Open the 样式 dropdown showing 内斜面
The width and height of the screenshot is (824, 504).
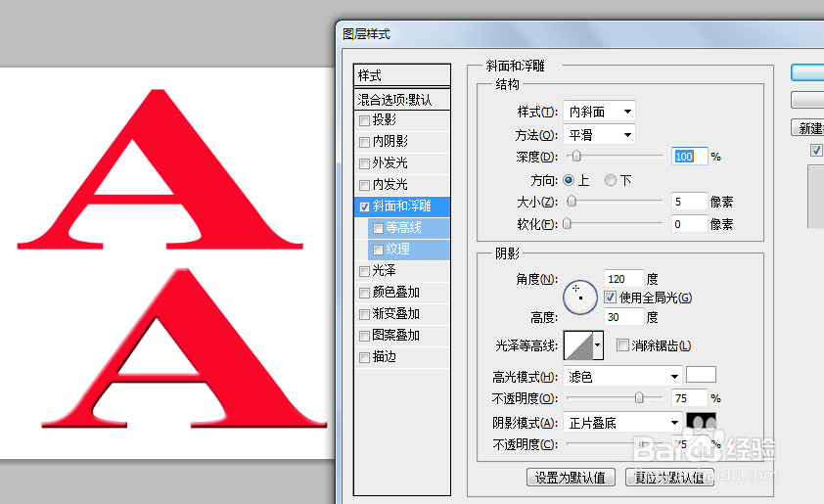(x=599, y=112)
